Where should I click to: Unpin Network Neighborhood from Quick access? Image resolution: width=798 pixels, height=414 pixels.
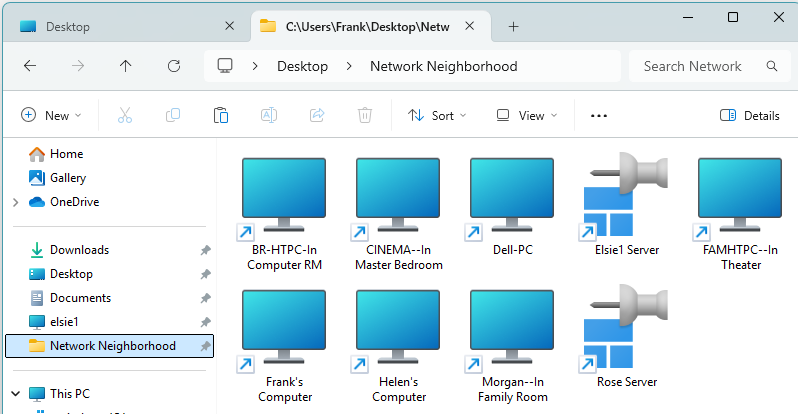pos(205,346)
